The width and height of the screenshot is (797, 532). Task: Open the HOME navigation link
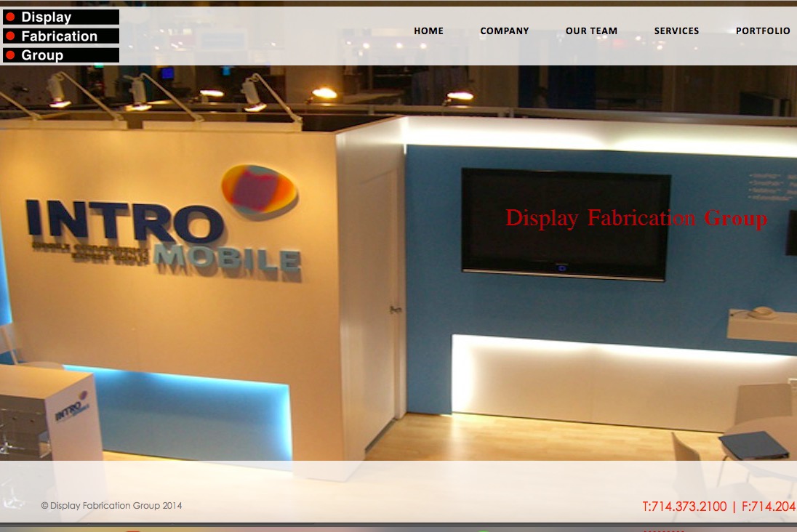(x=428, y=31)
